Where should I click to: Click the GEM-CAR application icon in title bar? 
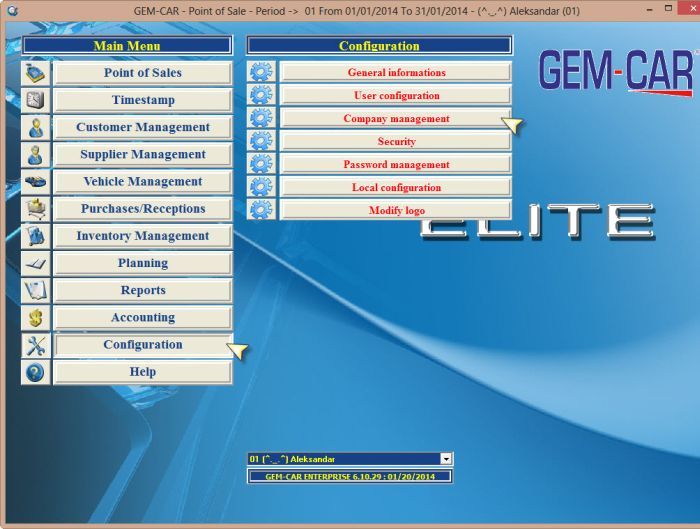tap(13, 10)
